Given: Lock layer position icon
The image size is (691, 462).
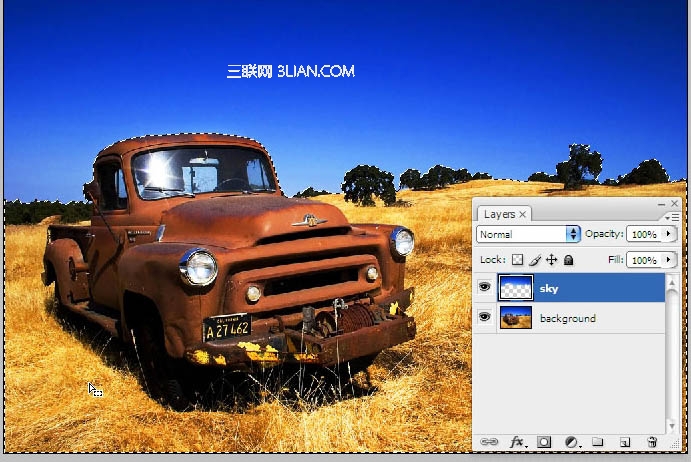Looking at the screenshot, I should click(x=551, y=260).
